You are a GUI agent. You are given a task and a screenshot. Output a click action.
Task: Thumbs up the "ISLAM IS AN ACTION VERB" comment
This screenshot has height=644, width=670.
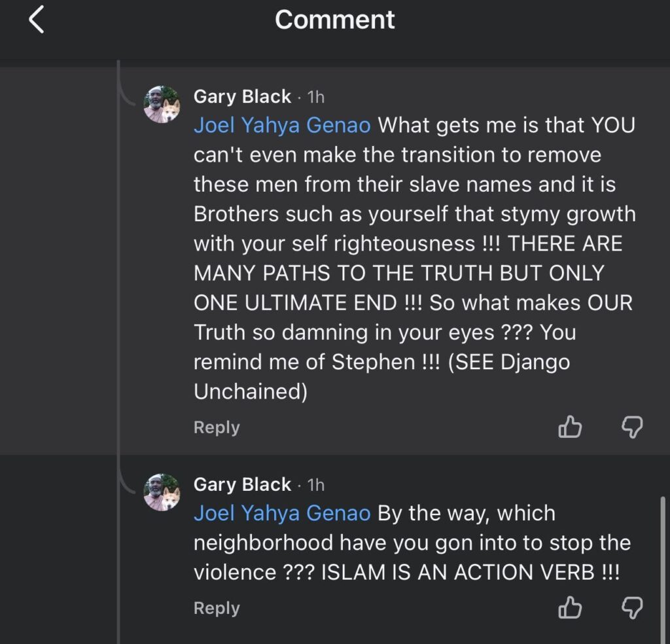click(569, 608)
